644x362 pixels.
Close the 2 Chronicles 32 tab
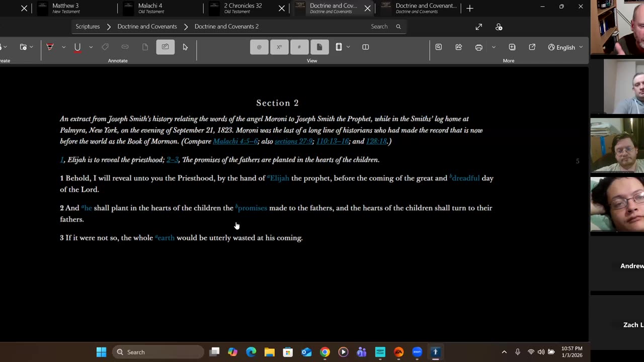[x=282, y=8]
